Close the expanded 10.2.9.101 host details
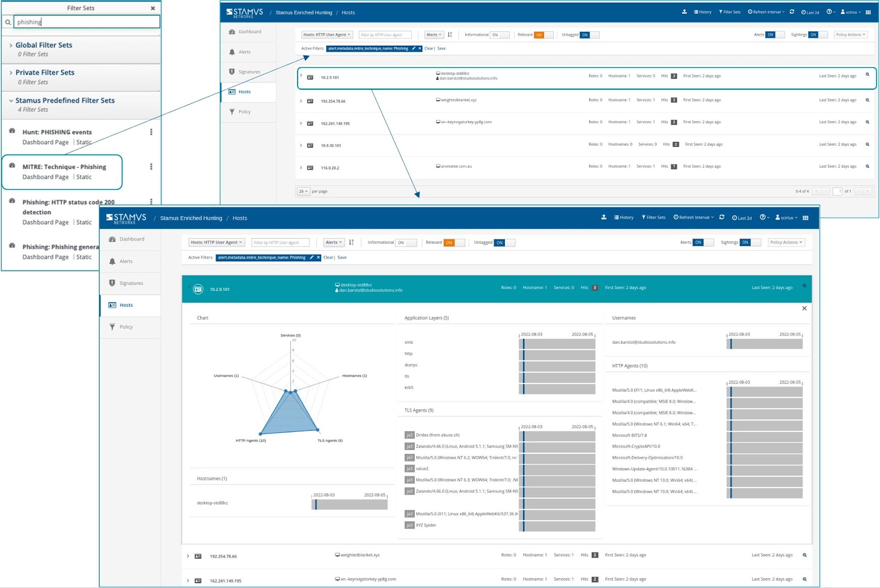880x588 pixels. tap(804, 309)
